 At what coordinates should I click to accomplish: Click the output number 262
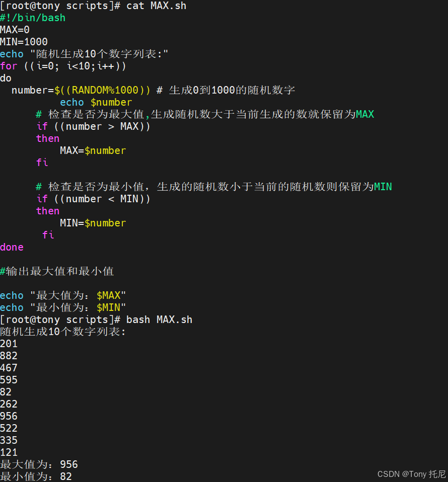pyautogui.click(x=9, y=404)
